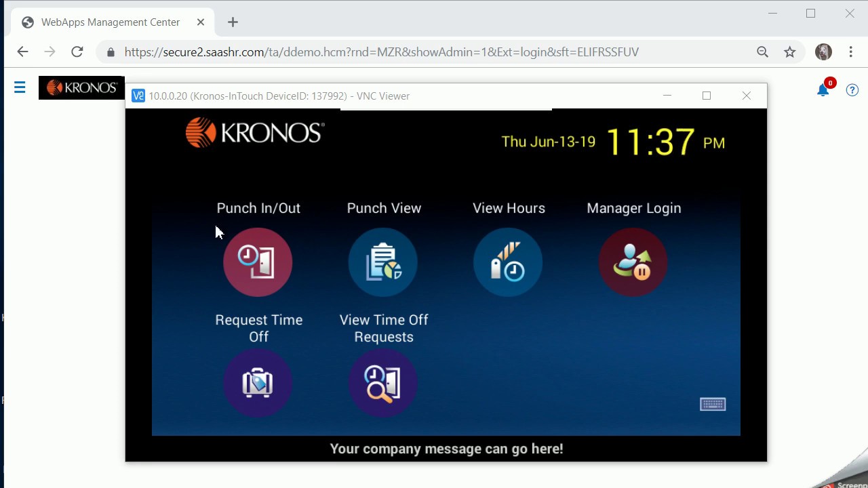This screenshot has width=868, height=488.
Task: Click the Kronos logo in the web page header
Action: click(x=81, y=87)
